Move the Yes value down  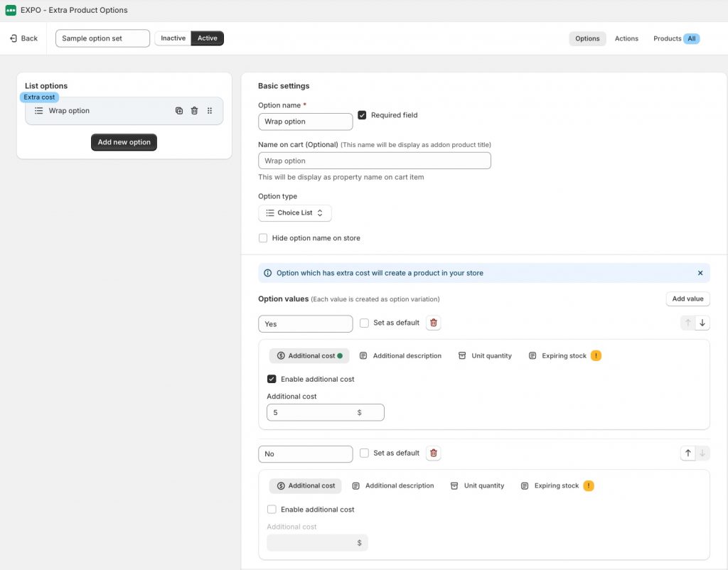click(x=702, y=323)
